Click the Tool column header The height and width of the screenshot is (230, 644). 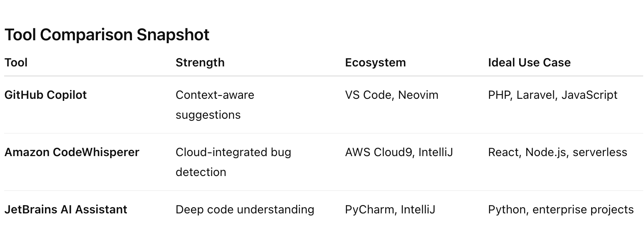coord(16,63)
